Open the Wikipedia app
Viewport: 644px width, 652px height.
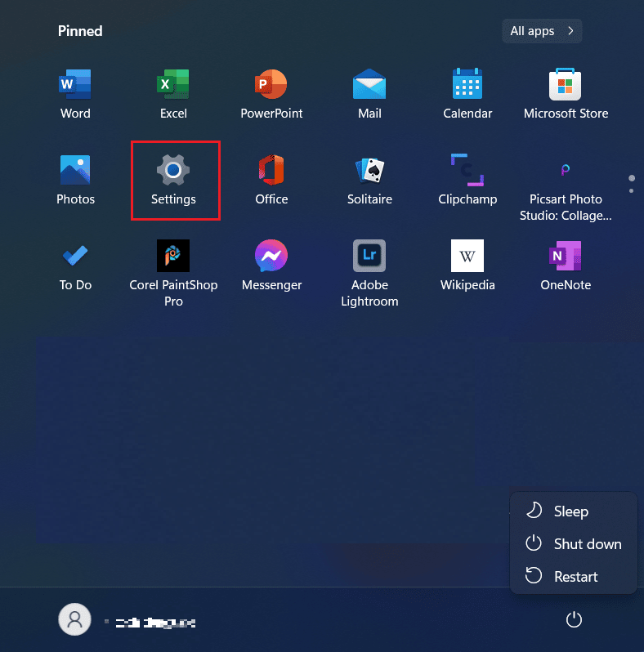click(467, 266)
